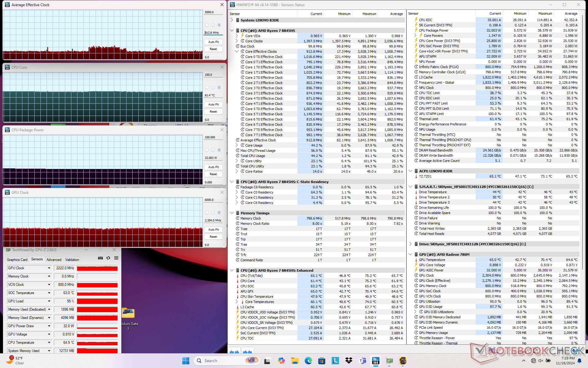Open the Windows Start menu
This screenshot has width=588, height=368.
(x=186, y=361)
